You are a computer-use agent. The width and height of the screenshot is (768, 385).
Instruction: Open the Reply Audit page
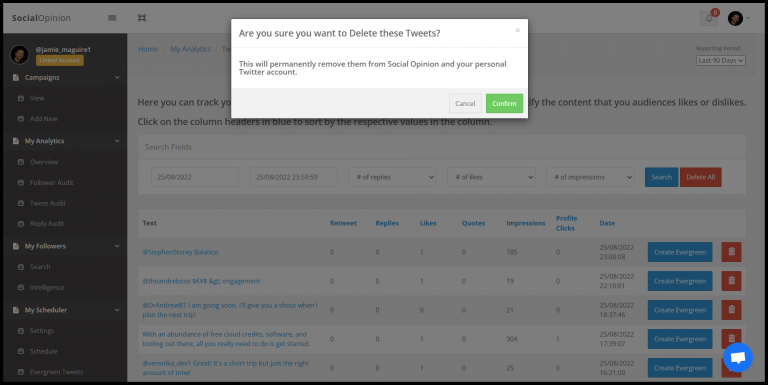(47, 223)
